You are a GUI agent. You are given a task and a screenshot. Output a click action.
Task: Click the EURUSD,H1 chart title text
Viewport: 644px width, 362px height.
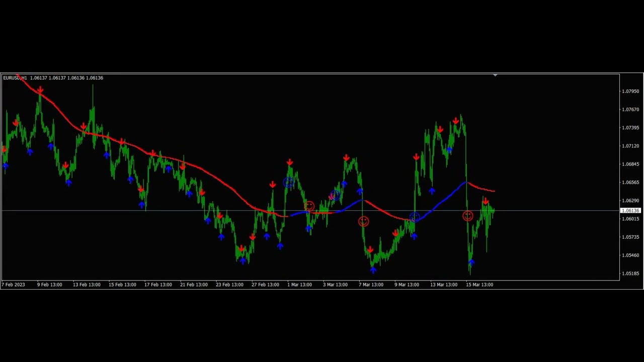[x=15, y=78]
